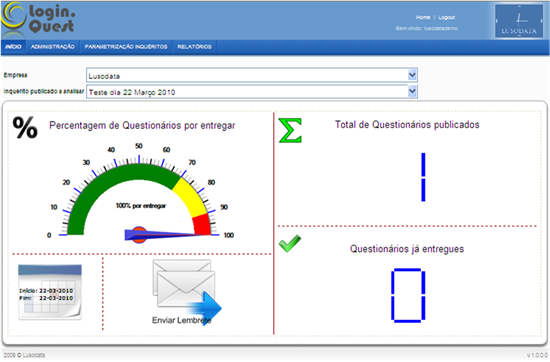This screenshot has height=362, width=550.
Task: Open the Lusodata company combo box
Action: coord(252,75)
